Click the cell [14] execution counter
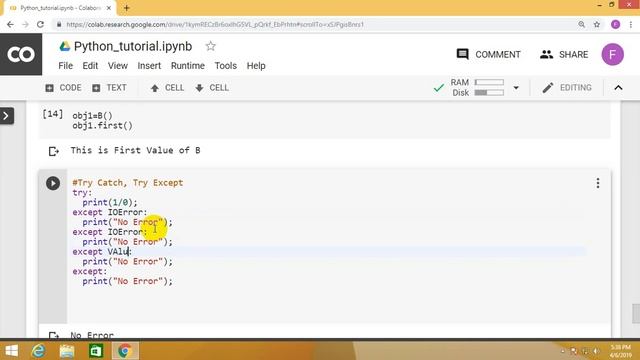Screen dimensions: 640x360 click(x=53, y=114)
